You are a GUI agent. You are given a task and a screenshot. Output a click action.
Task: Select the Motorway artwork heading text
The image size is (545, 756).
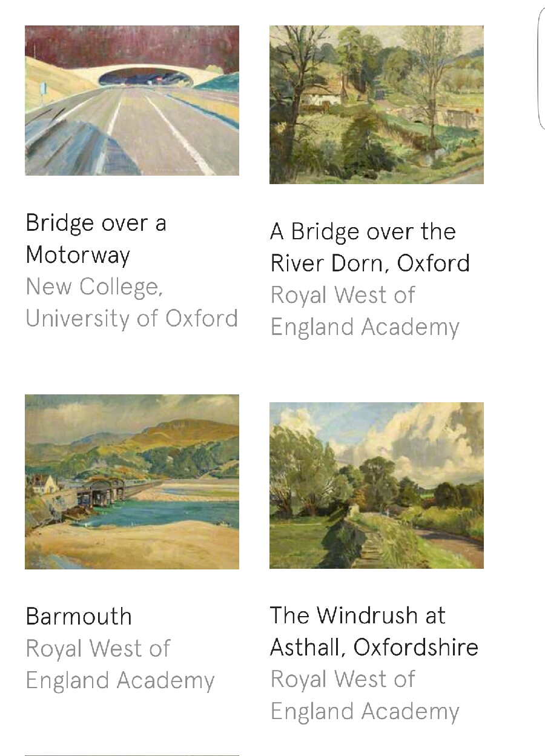point(96,239)
